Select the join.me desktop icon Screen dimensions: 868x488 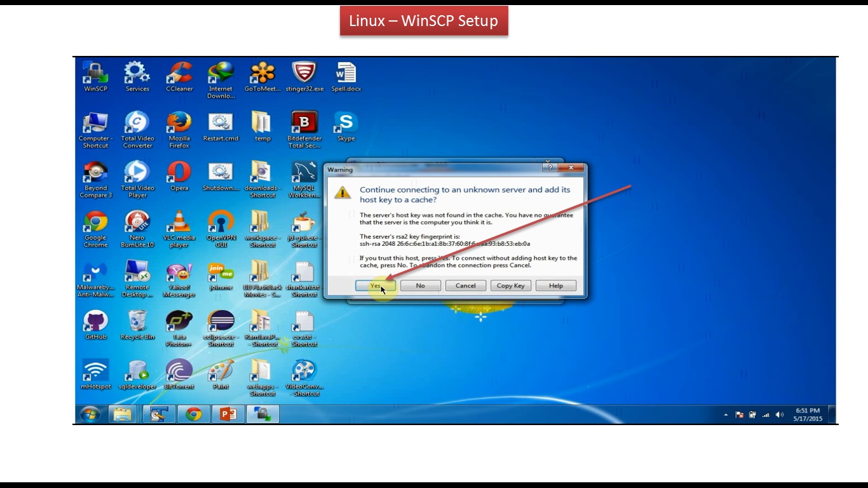pyautogui.click(x=220, y=276)
